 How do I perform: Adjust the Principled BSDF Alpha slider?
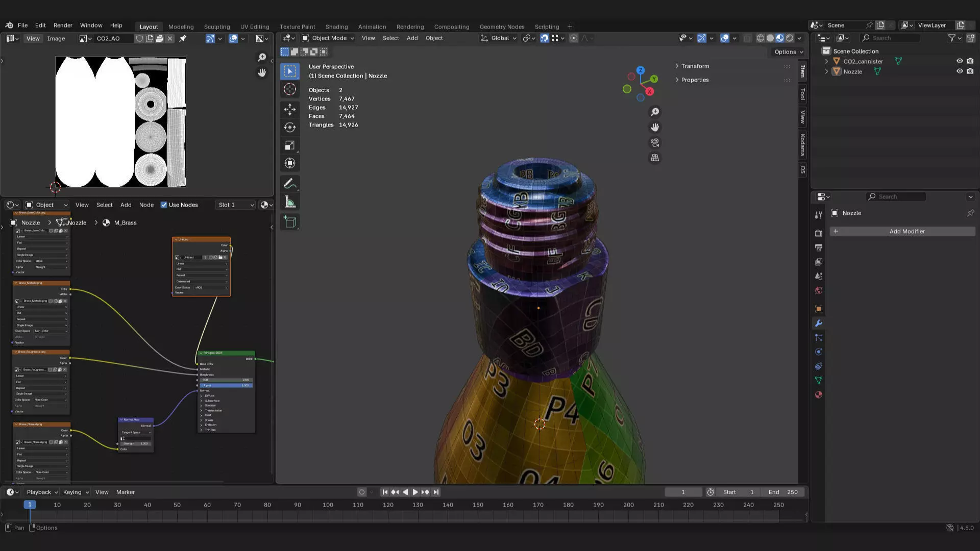(x=226, y=385)
